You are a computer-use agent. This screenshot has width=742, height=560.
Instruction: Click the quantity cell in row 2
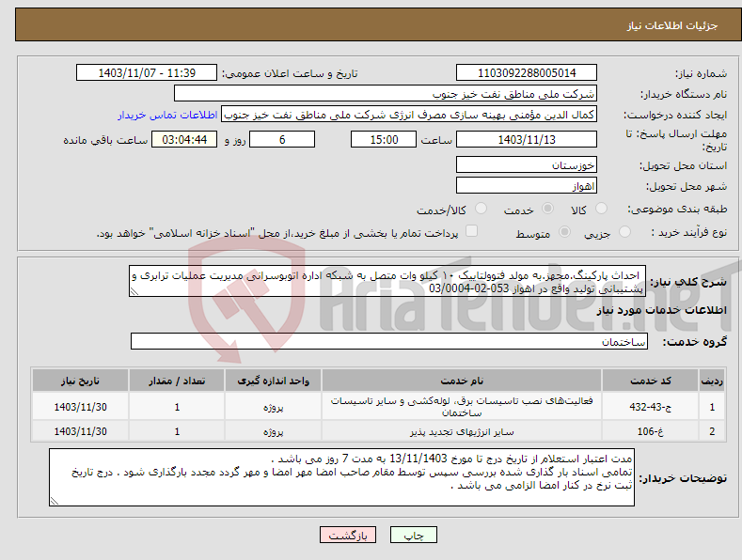click(177, 431)
